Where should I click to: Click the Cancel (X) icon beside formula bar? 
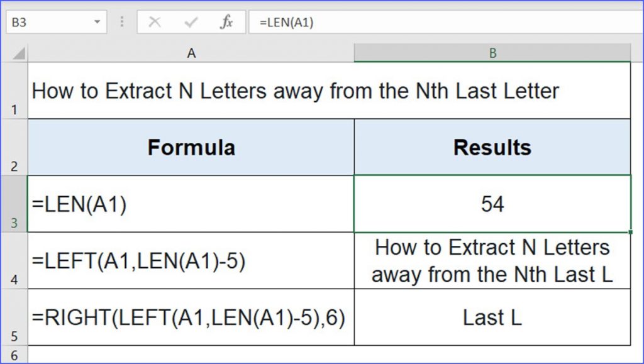coord(155,21)
